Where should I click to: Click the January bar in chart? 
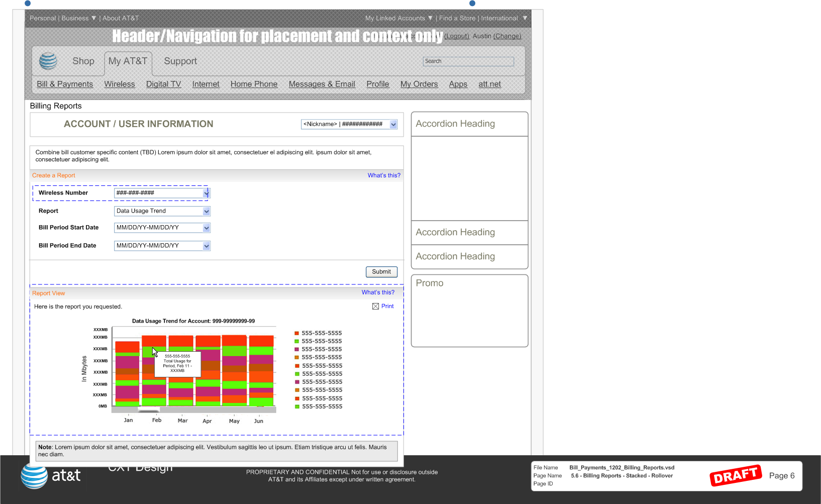[x=127, y=373]
